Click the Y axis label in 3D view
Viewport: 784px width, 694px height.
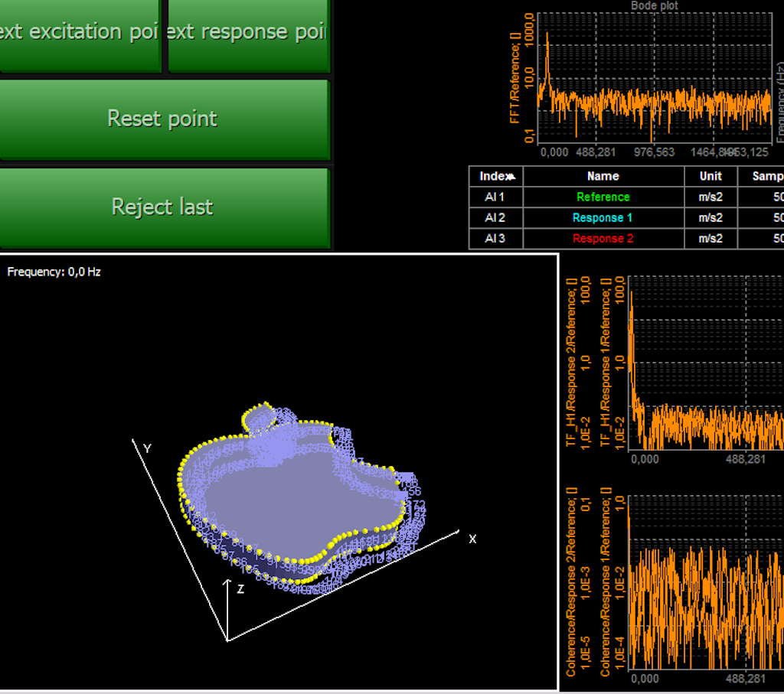coord(147,448)
